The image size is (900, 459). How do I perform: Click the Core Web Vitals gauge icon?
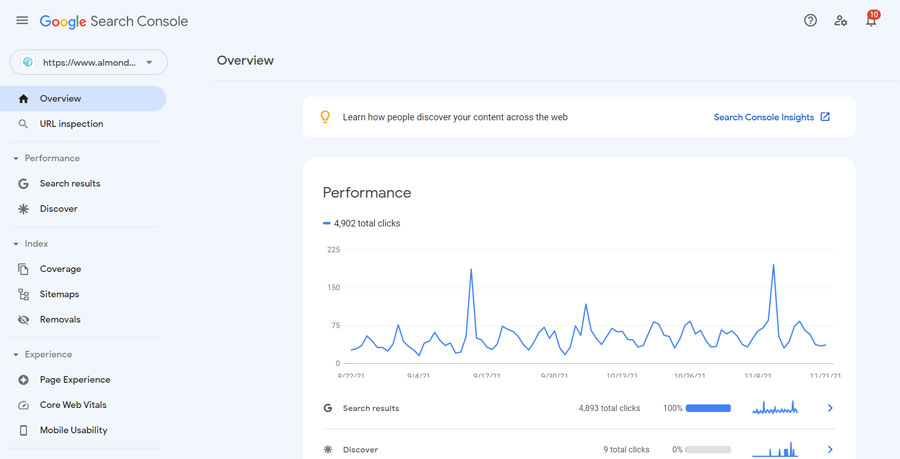(24, 405)
